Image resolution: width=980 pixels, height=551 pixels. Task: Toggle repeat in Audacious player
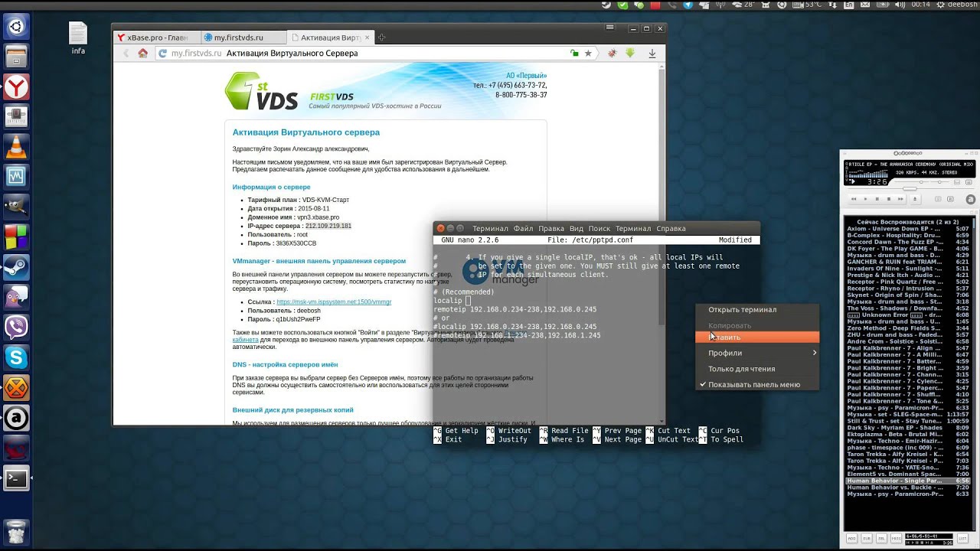(x=950, y=199)
